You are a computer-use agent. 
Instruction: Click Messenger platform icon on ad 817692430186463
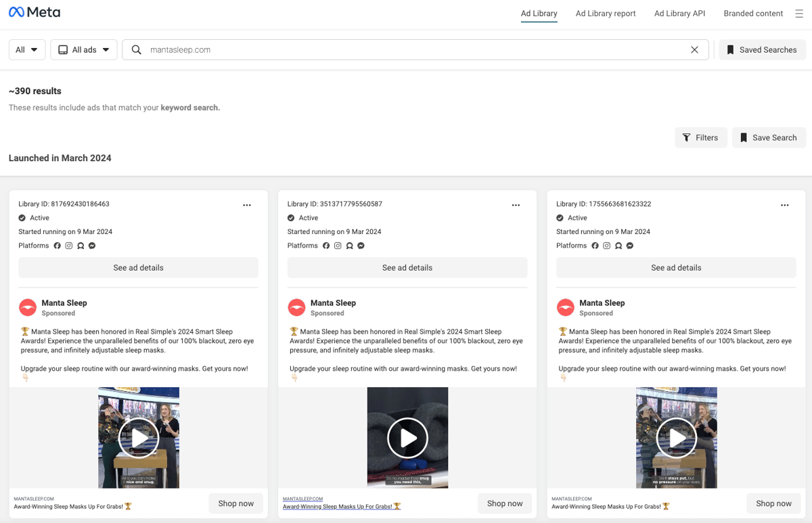click(x=92, y=246)
